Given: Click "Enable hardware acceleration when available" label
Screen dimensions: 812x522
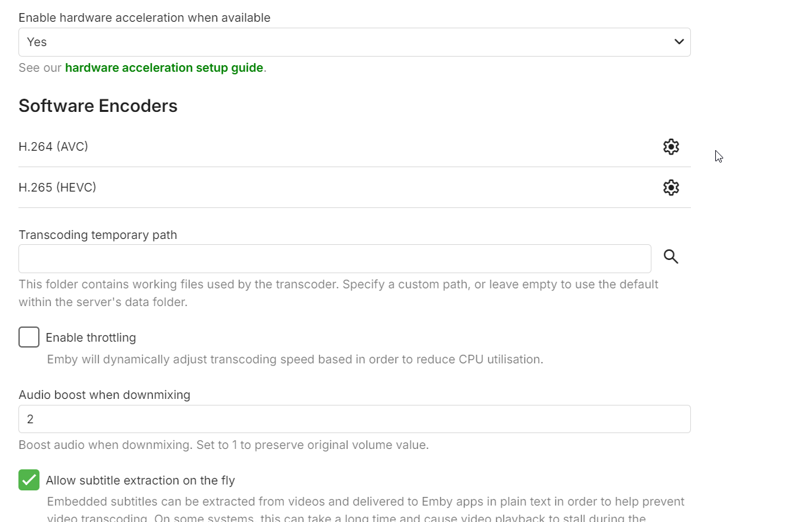Looking at the screenshot, I should (144, 18).
